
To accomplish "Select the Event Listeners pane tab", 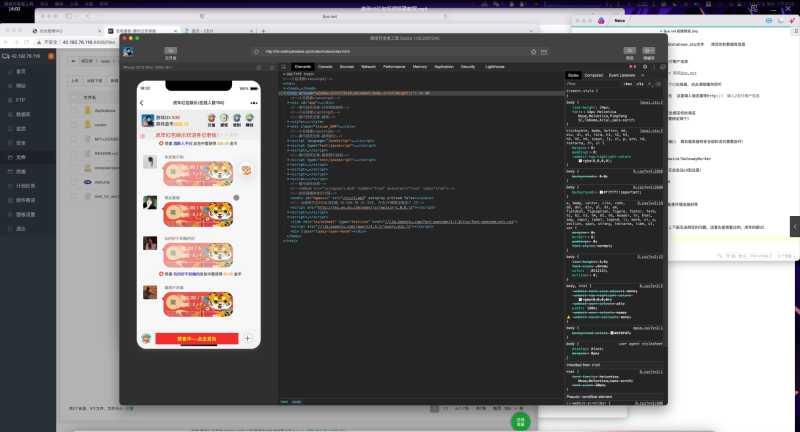I will click(621, 75).
